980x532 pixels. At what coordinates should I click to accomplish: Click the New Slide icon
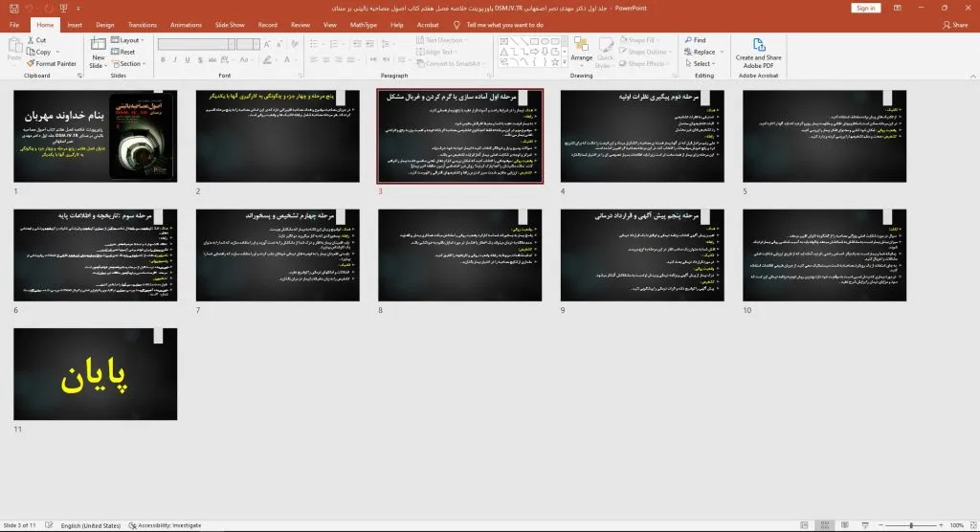click(x=98, y=45)
